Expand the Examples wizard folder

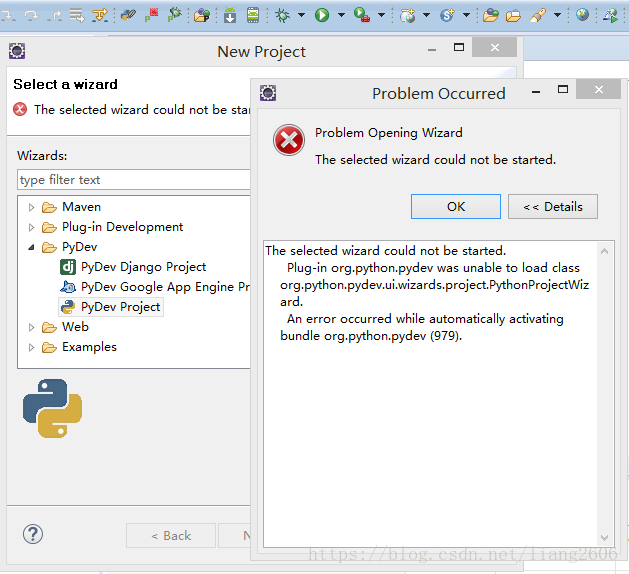tap(31, 347)
